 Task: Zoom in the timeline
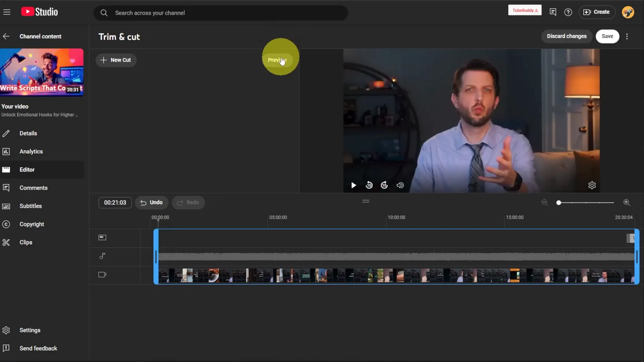(627, 202)
